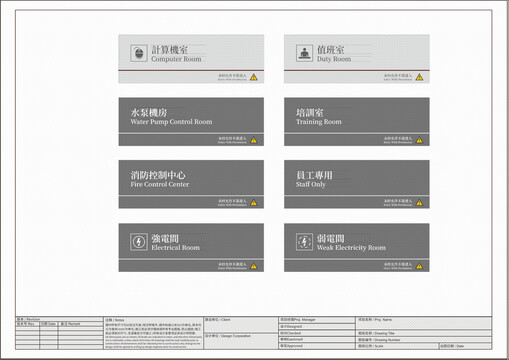Click the Checked field label
Image resolution: width=509 pixels, height=360 pixels.
290,333
